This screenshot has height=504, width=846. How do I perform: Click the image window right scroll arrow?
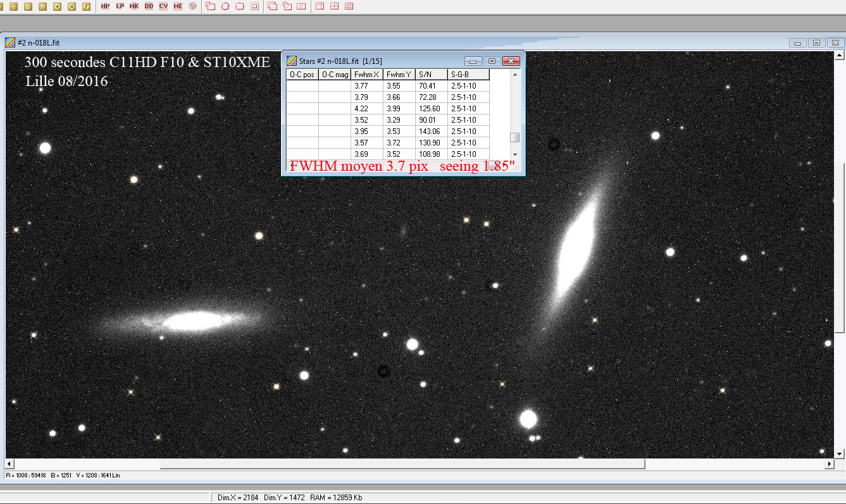click(x=830, y=464)
